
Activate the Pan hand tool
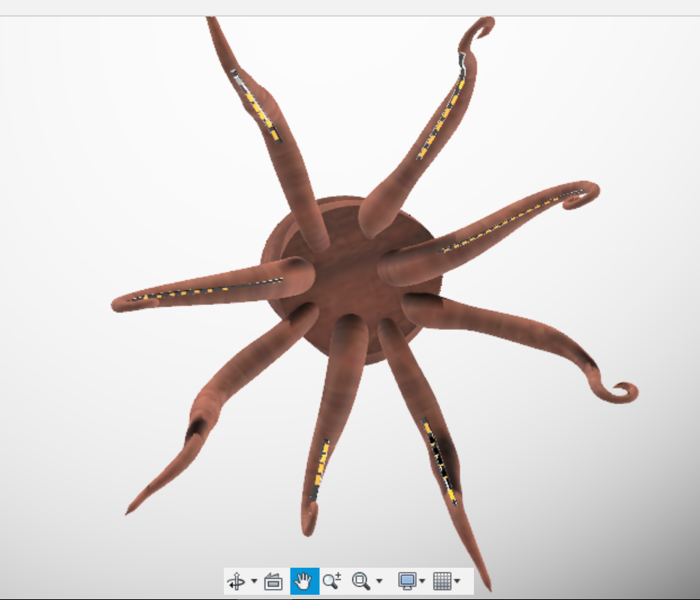pos(304,581)
